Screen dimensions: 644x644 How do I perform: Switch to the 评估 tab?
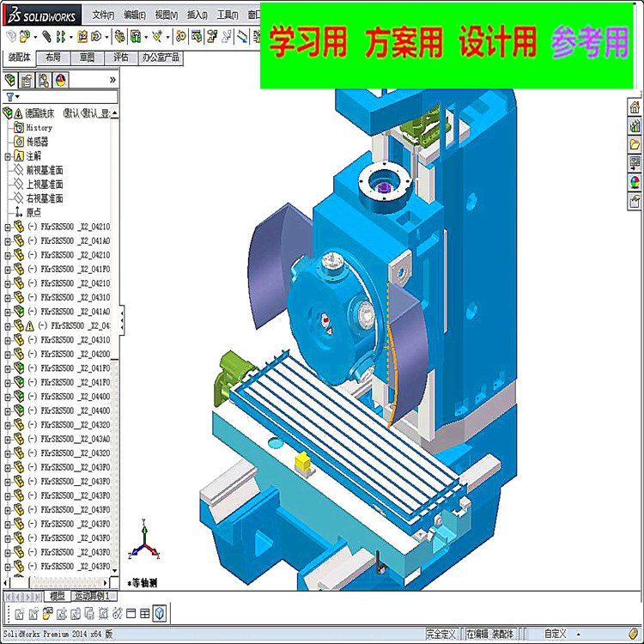(x=121, y=58)
